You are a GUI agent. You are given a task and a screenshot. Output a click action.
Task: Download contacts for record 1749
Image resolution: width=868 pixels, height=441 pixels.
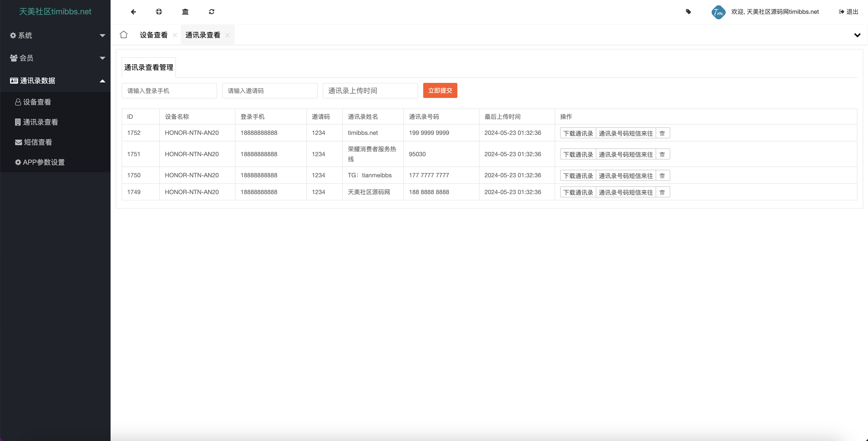(x=577, y=192)
